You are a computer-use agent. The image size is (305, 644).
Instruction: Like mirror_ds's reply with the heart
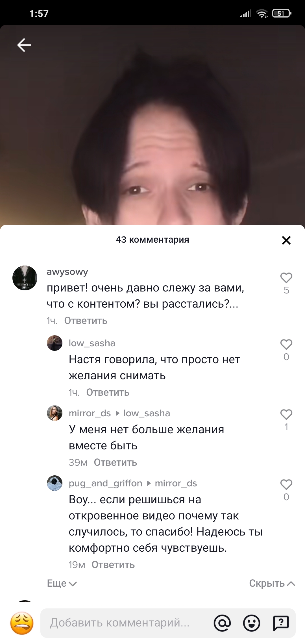click(x=286, y=415)
